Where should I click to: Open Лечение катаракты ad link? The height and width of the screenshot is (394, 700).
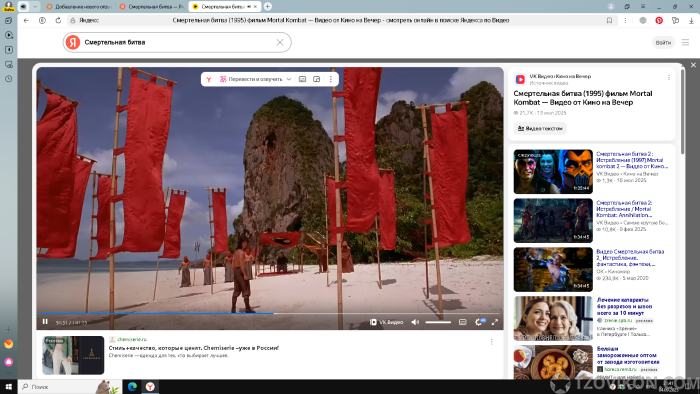coord(624,307)
